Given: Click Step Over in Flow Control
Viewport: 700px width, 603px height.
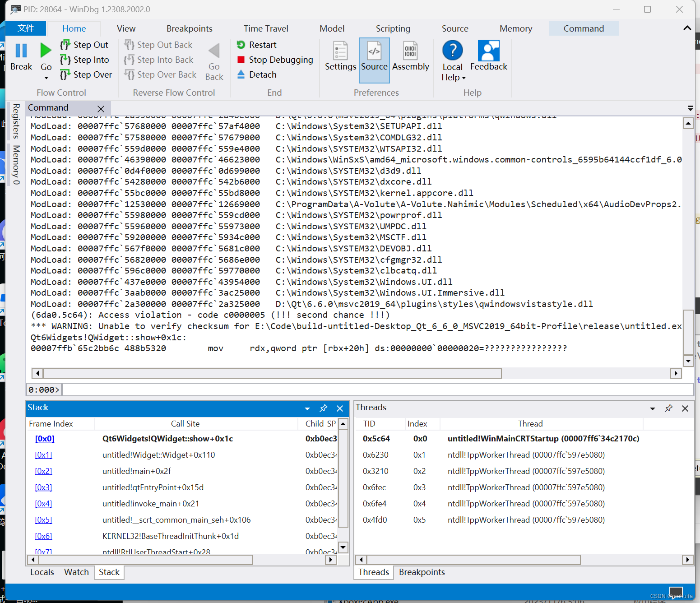Looking at the screenshot, I should tap(86, 74).
